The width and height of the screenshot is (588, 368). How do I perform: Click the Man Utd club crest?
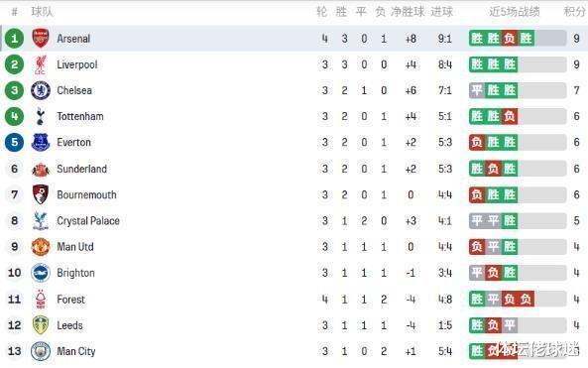pyautogui.click(x=41, y=247)
